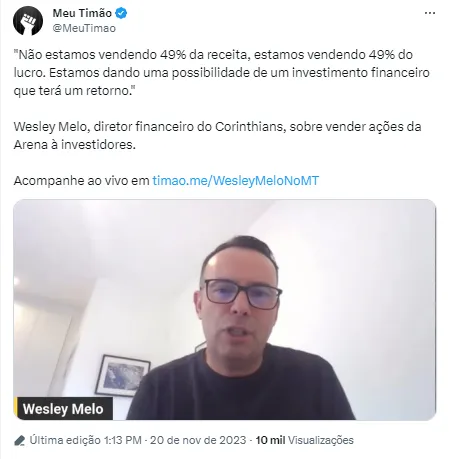Click the Acompanhe ao vivo em text
The width and height of the screenshot is (449, 459).
point(82,181)
